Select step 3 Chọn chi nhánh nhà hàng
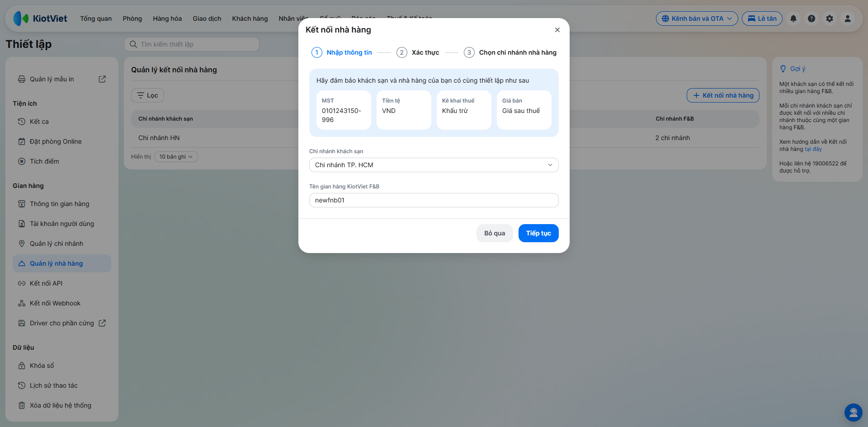 point(510,52)
